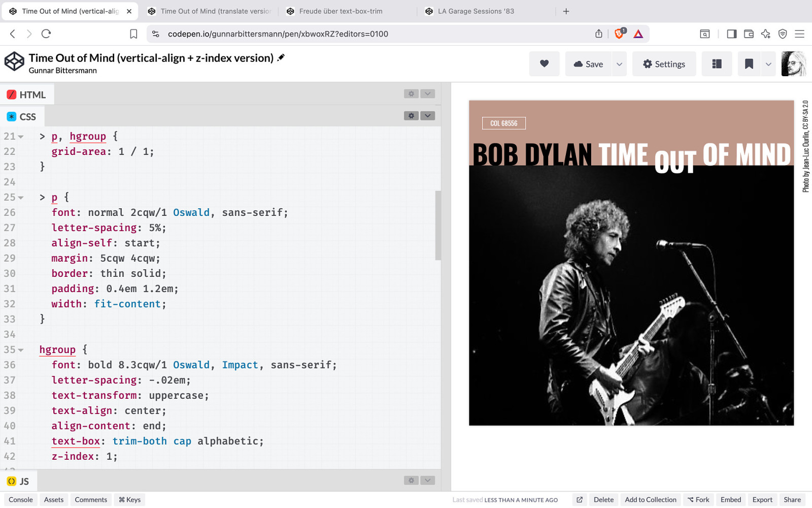Fold code block at line 25
The height and width of the screenshot is (508, 812).
pyautogui.click(x=21, y=198)
